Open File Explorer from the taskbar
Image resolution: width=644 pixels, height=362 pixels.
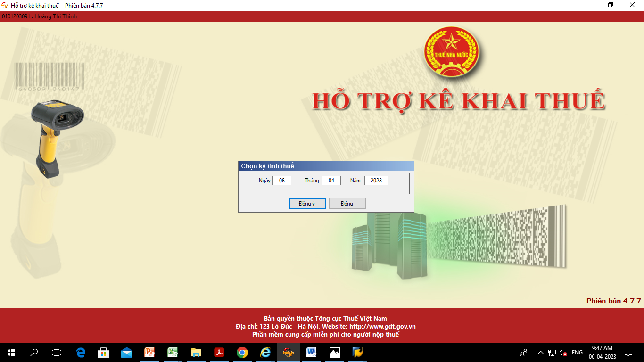pyautogui.click(x=196, y=352)
